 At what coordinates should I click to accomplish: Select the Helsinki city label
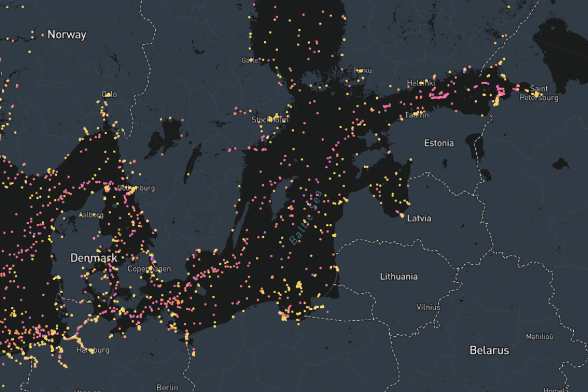(x=420, y=84)
